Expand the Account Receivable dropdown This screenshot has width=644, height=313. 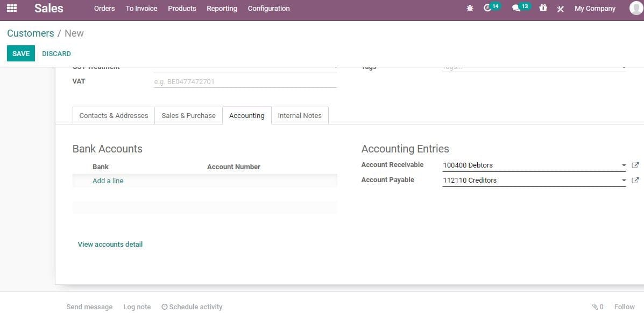pos(622,165)
